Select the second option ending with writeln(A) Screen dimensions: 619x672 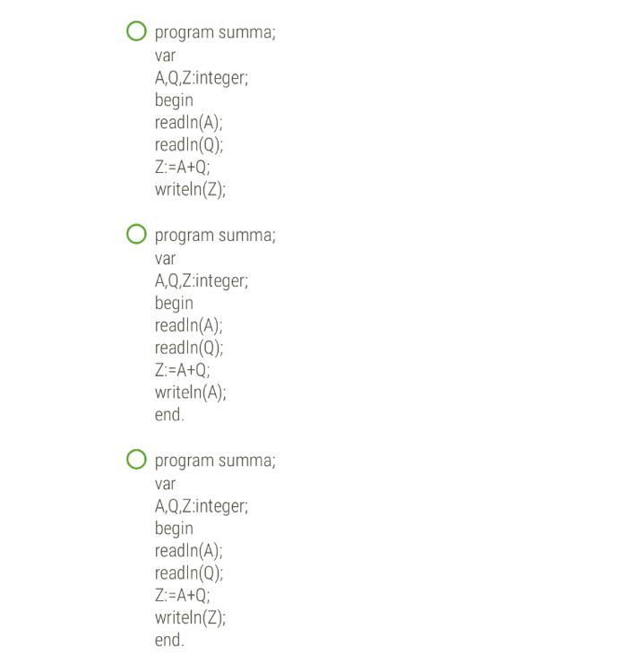tap(136, 234)
